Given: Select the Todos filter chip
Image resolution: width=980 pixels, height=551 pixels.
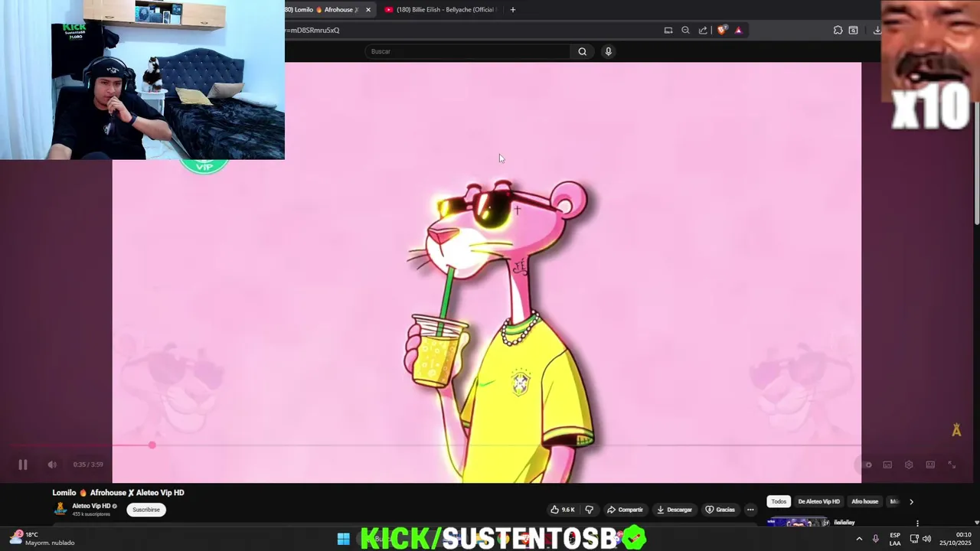Looking at the screenshot, I should click(x=779, y=502).
